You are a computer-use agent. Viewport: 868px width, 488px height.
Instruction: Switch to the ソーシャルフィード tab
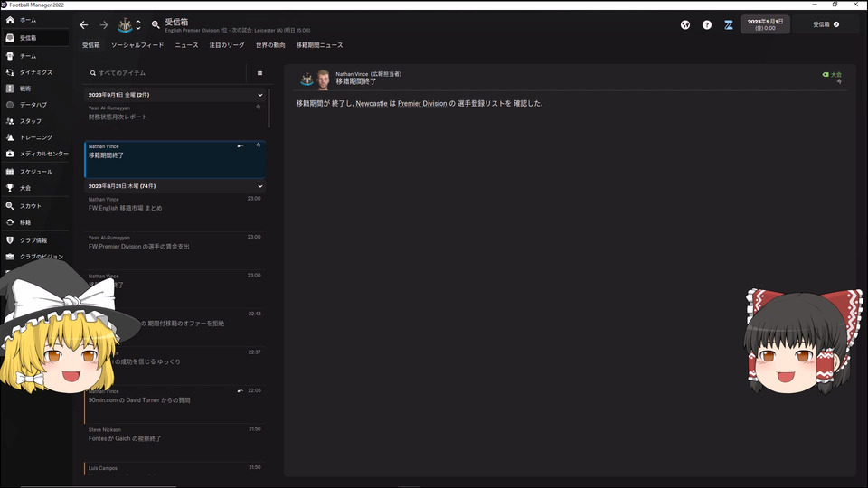point(137,45)
